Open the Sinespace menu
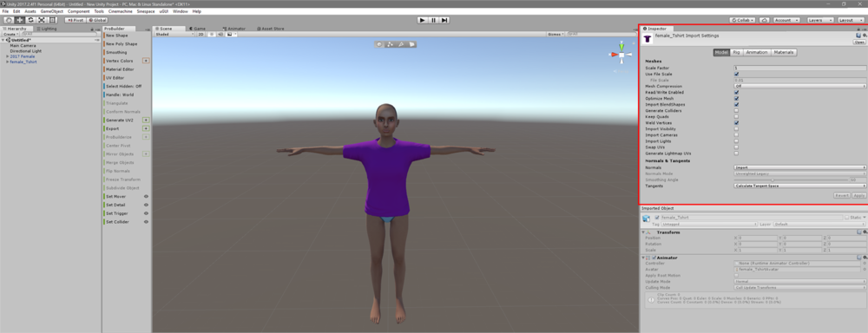 146,11
